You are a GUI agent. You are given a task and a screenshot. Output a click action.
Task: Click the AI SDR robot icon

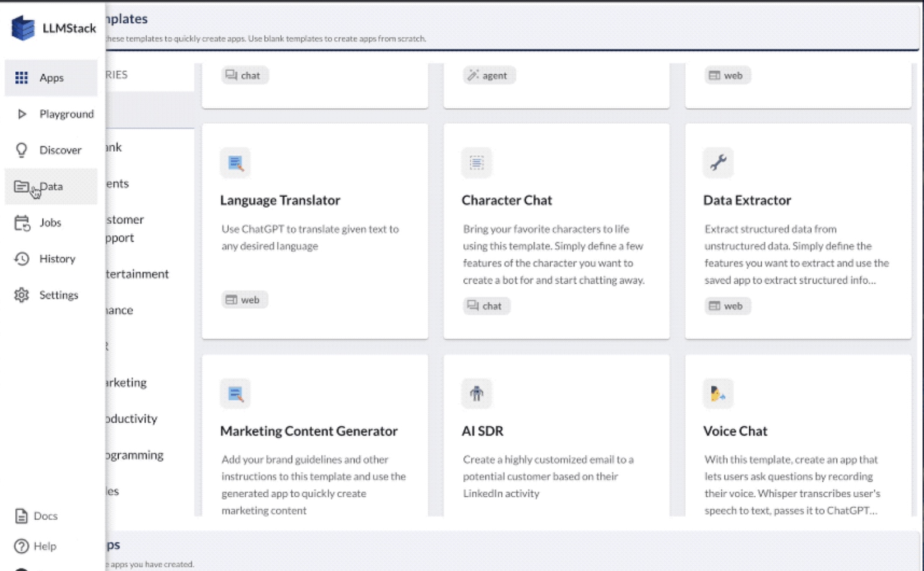[x=477, y=394]
